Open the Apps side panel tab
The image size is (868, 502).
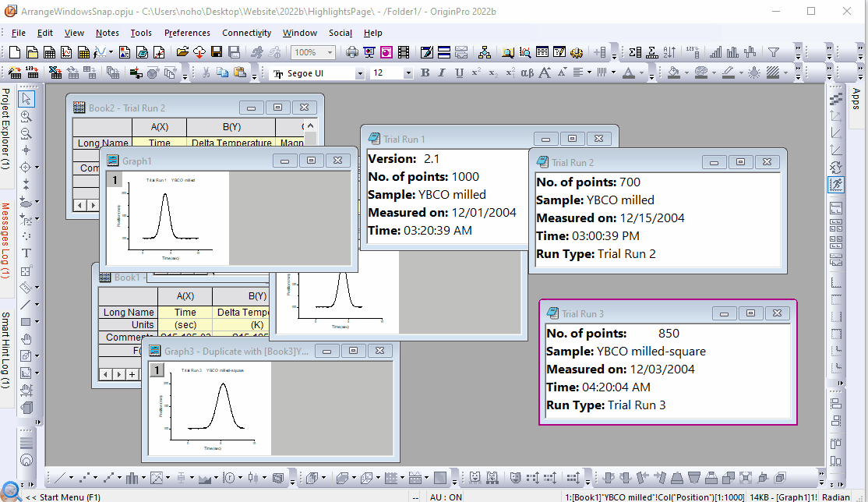pos(856,99)
